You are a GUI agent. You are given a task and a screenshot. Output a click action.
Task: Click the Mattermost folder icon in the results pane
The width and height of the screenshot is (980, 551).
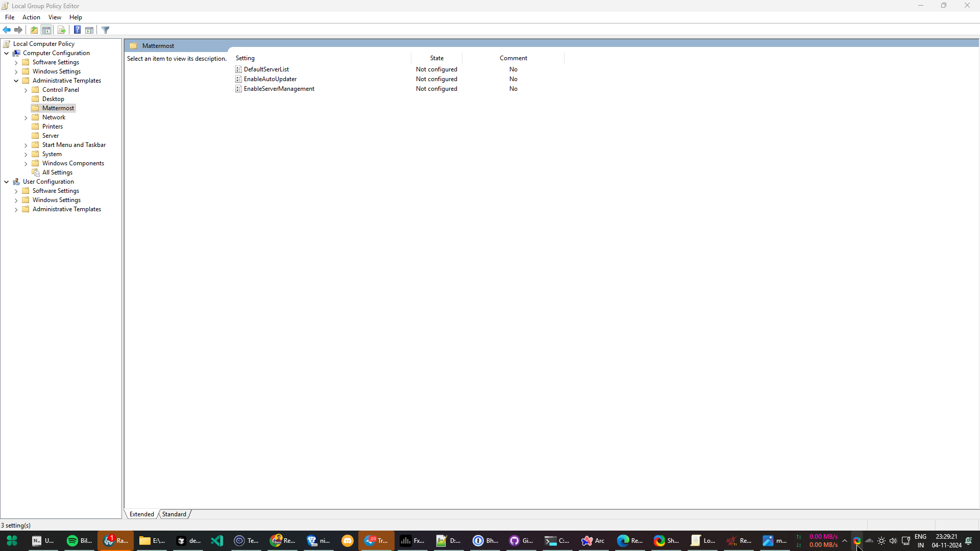[134, 45]
